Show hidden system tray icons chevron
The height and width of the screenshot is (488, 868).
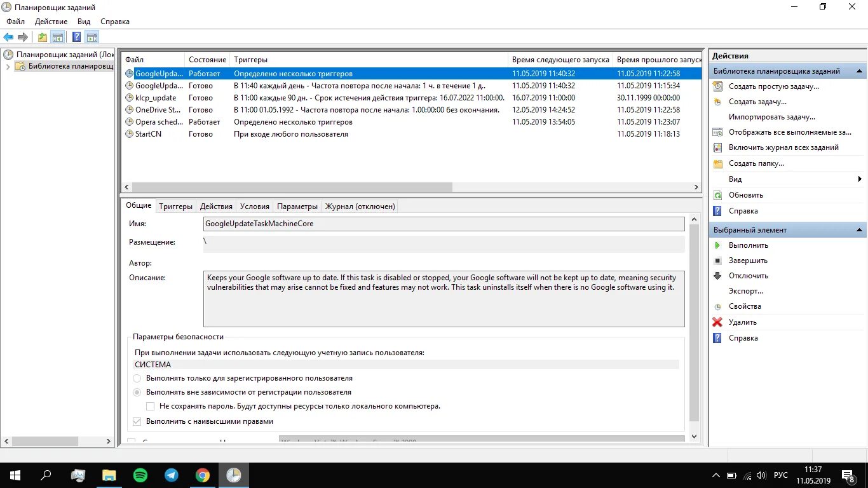[x=716, y=475]
